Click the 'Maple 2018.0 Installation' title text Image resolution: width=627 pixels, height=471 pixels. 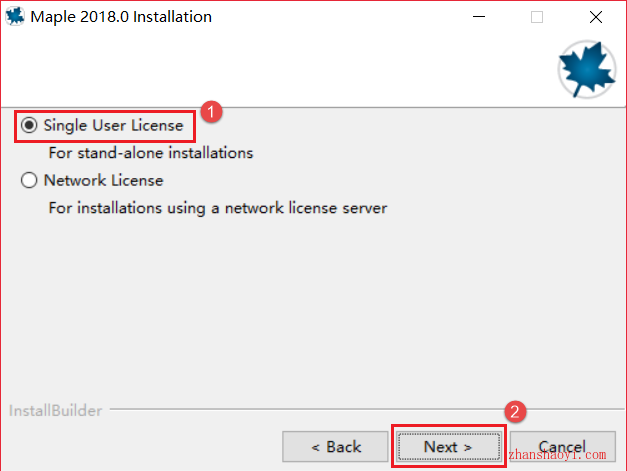tap(121, 17)
